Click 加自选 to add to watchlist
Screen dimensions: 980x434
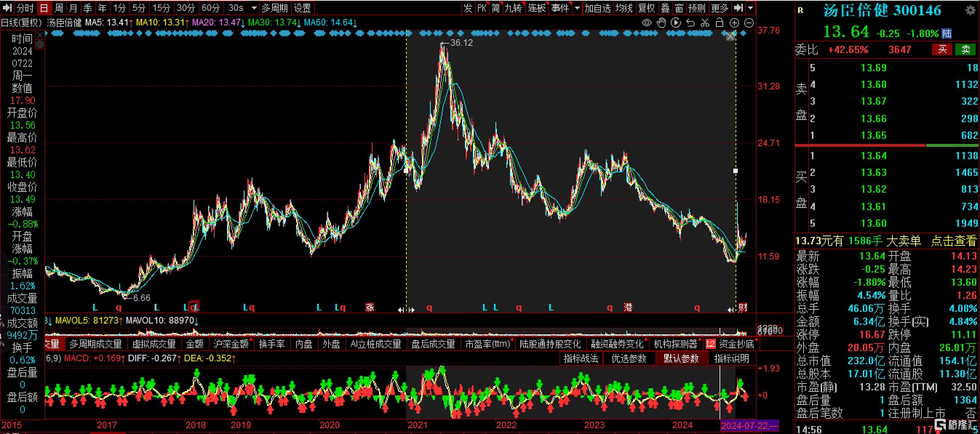[597, 8]
